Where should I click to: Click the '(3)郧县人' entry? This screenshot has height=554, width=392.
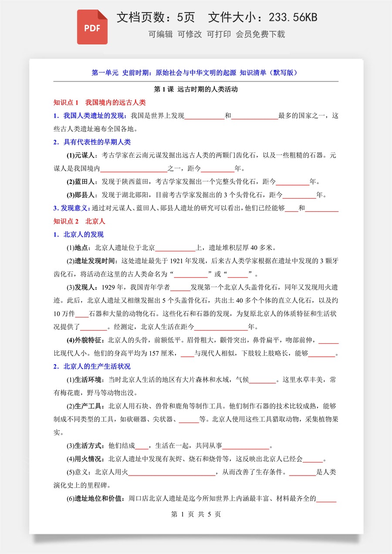pyautogui.click(x=82, y=195)
